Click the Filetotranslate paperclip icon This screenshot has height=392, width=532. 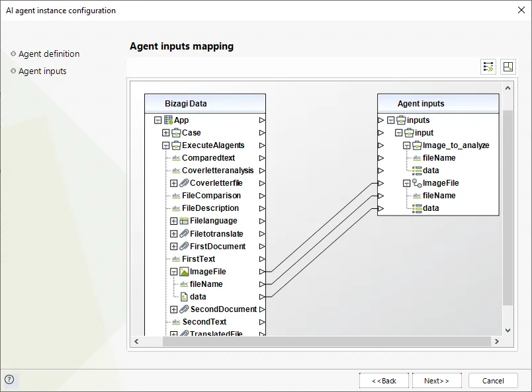pyautogui.click(x=184, y=233)
